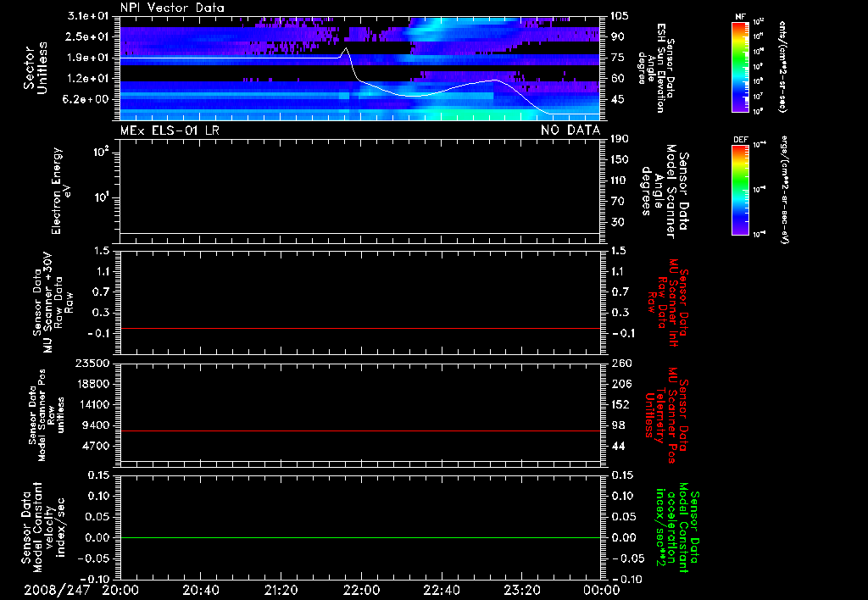Image resolution: width=868 pixels, height=600 pixels.
Task: Click the 75 degree elevation tick
Action: (x=617, y=58)
